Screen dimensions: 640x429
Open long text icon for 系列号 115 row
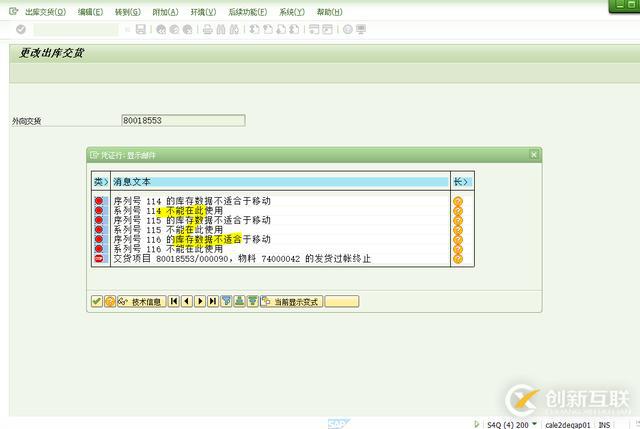(x=458, y=230)
